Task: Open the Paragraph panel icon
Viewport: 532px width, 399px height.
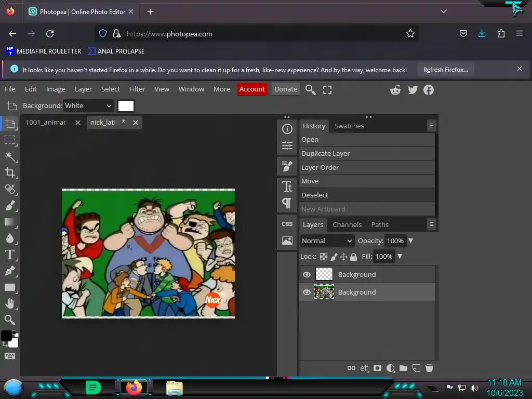Action: [287, 203]
